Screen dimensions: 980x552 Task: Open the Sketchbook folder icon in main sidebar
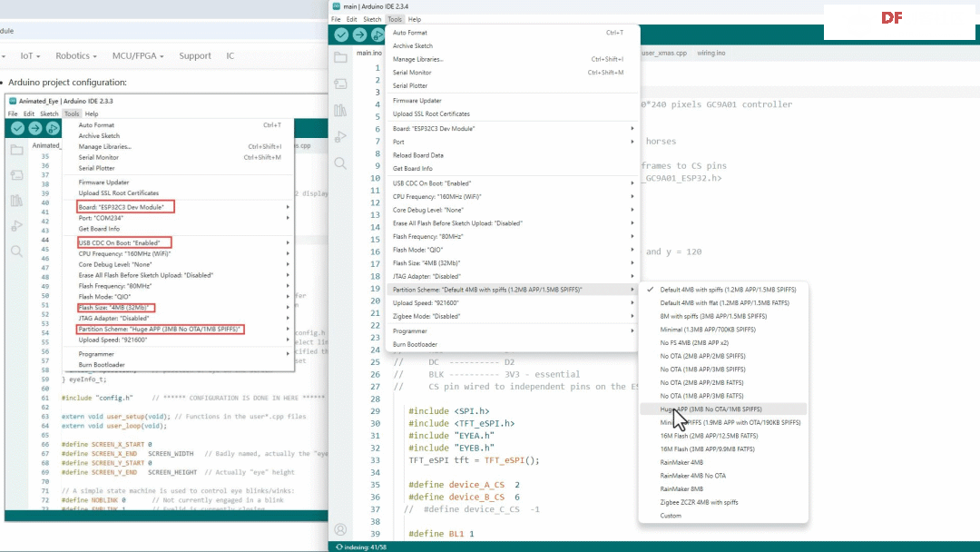click(340, 57)
